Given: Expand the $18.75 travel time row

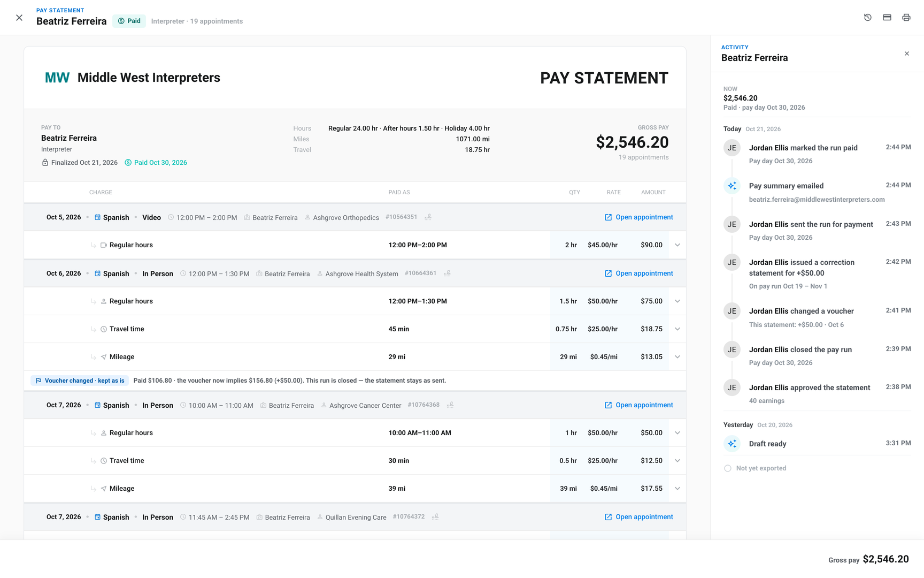Looking at the screenshot, I should [677, 329].
